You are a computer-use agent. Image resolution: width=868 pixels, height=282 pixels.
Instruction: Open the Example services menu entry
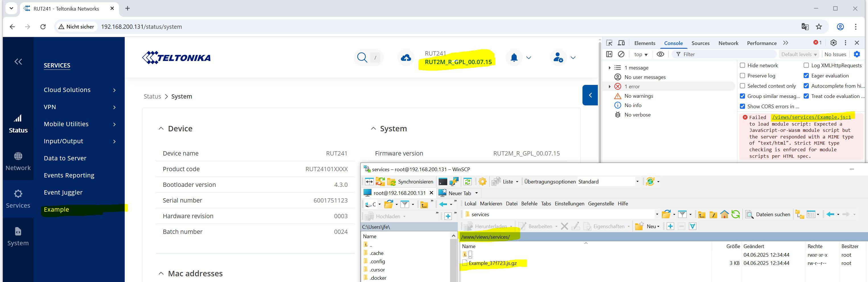click(56, 209)
